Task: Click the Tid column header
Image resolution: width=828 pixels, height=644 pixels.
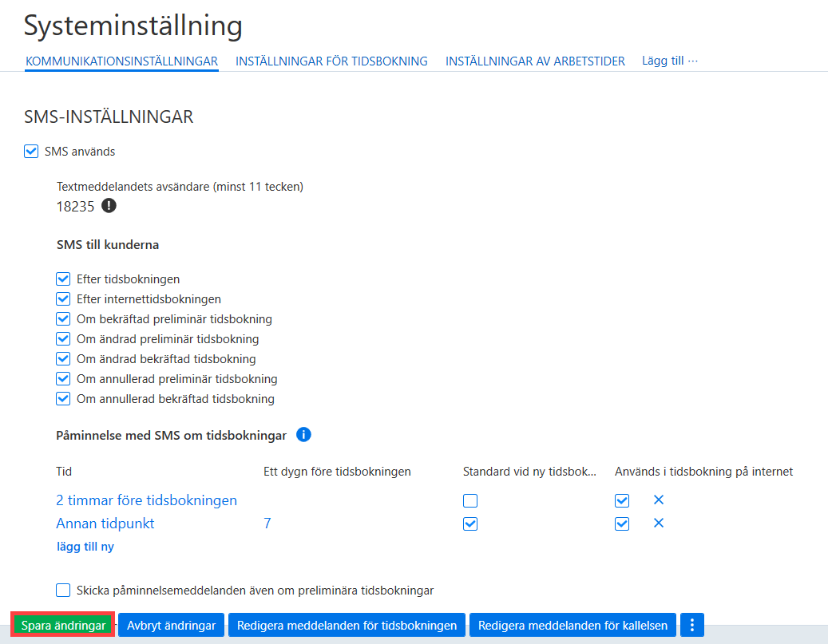Action: (x=64, y=472)
